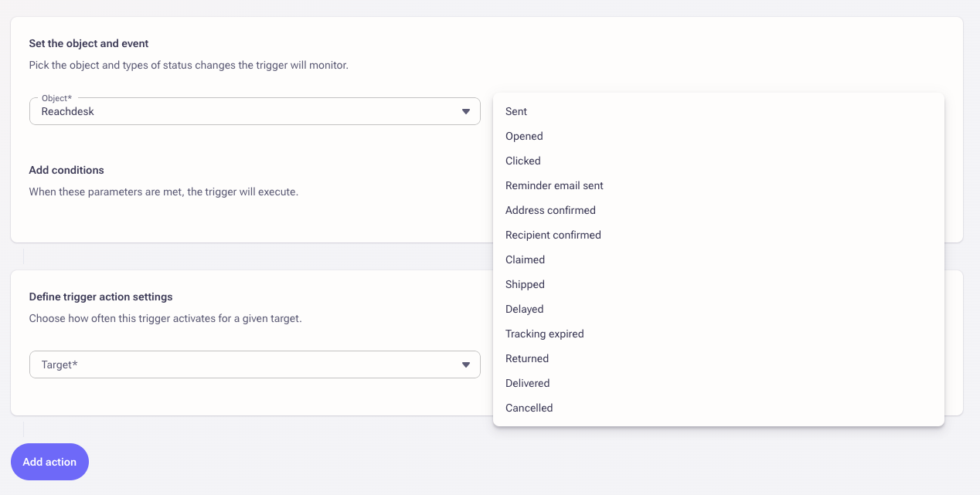Select Clicked in the dropdown list
The height and width of the screenshot is (495, 980).
(x=523, y=161)
